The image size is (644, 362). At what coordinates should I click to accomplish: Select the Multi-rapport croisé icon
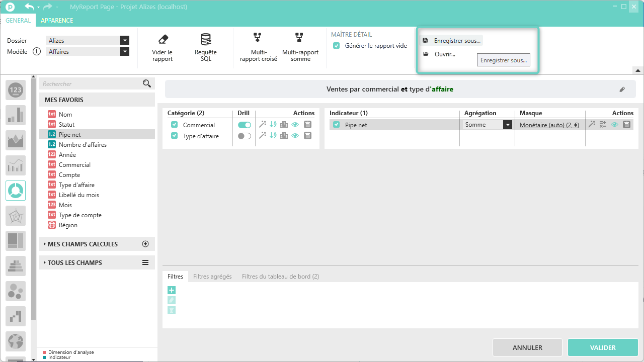tap(257, 38)
